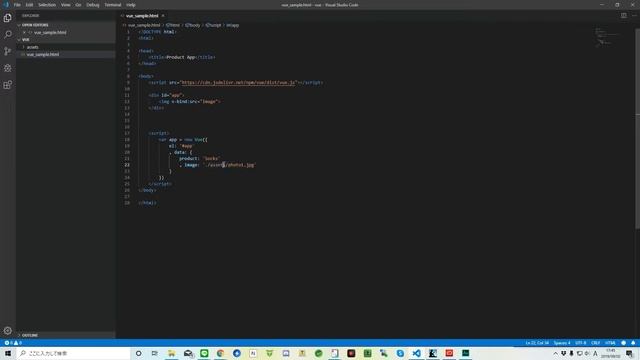Click the feedback smiley in status bar
This screenshot has width=640, height=360.
(x=623, y=343)
